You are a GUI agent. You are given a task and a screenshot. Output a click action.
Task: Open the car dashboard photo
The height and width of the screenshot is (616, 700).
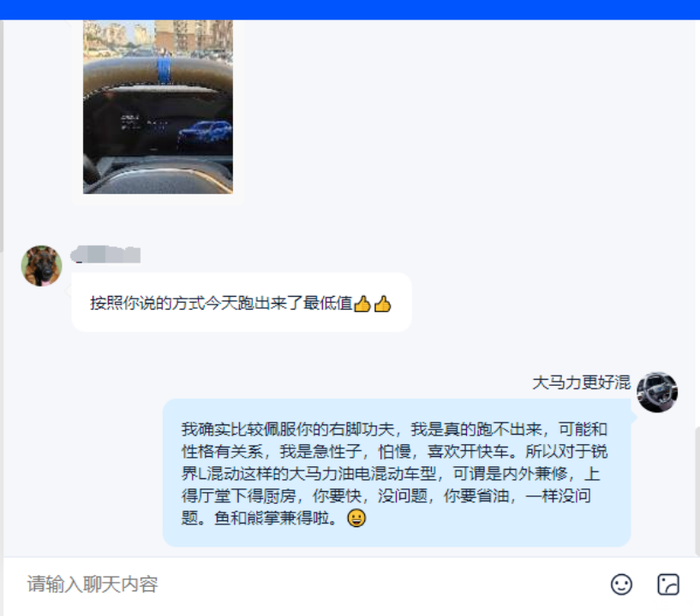pos(158,107)
